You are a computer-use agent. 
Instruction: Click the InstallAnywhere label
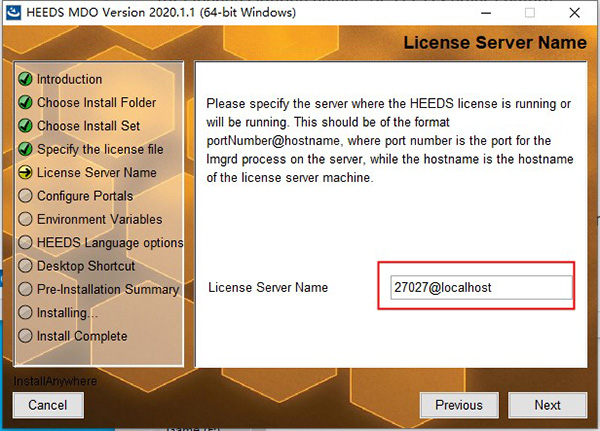(x=55, y=381)
